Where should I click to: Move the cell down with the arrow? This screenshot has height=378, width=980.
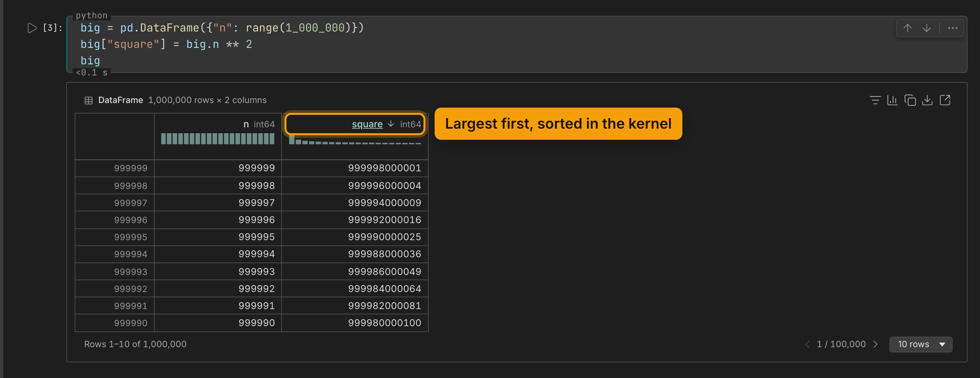926,28
